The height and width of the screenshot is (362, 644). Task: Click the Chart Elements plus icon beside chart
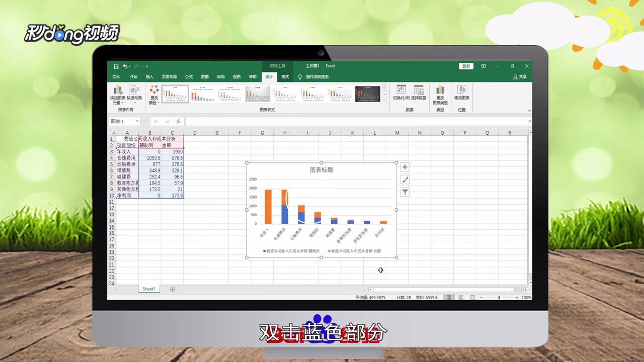(x=405, y=167)
